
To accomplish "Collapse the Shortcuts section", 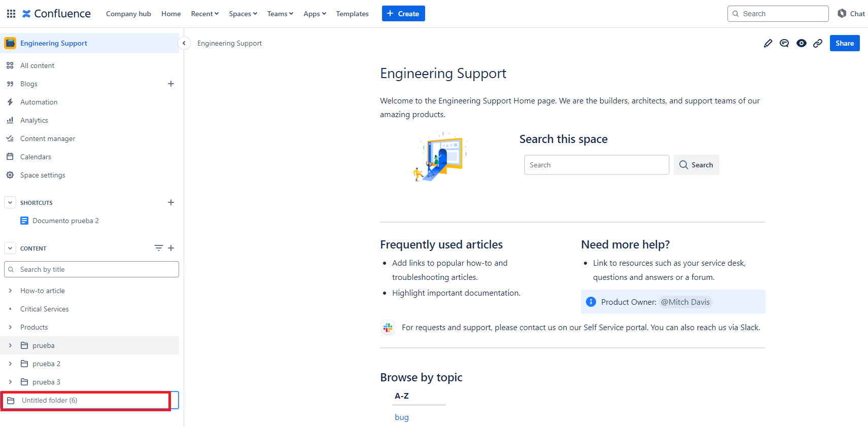I will 10,202.
